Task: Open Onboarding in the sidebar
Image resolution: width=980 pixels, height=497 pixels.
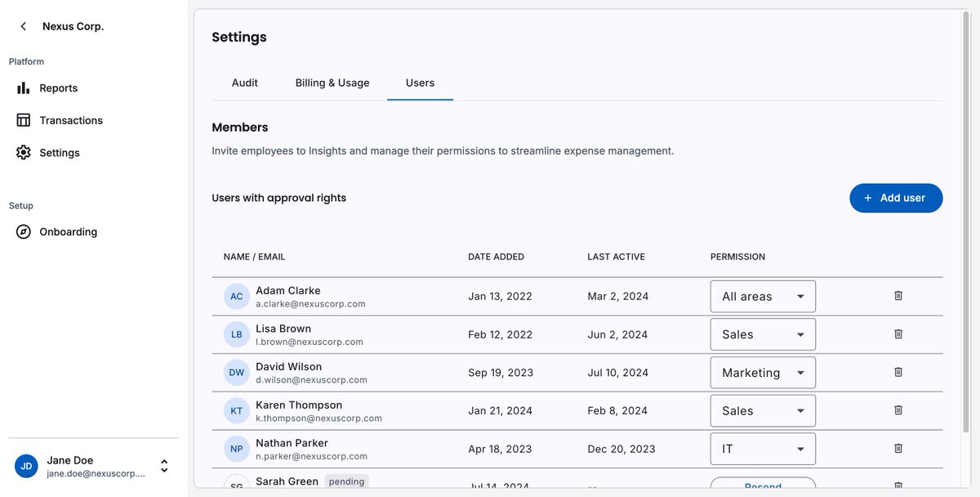Action: (69, 231)
